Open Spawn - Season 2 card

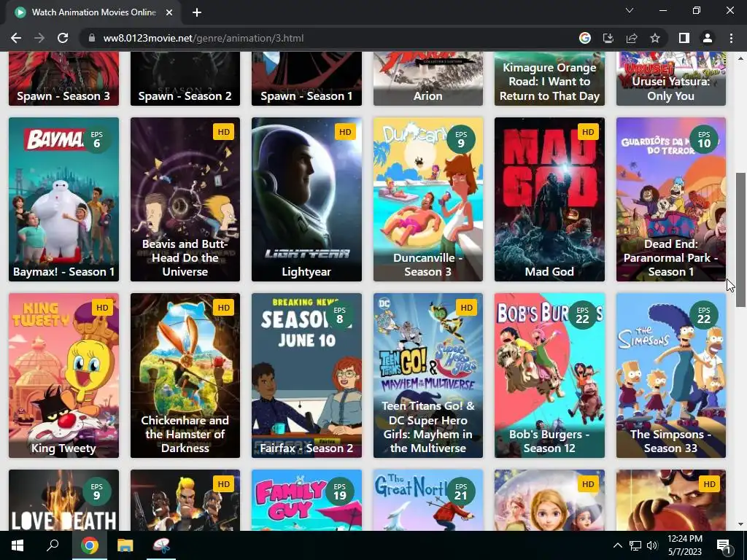(x=185, y=79)
